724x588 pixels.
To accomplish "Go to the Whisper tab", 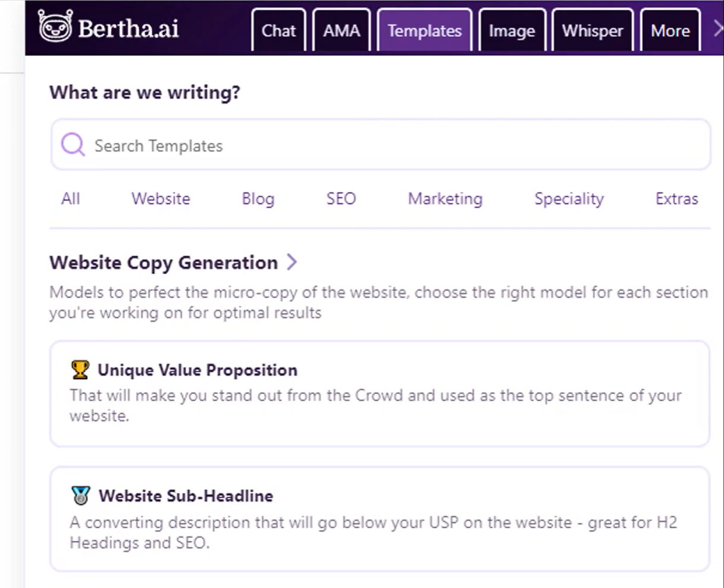I will coord(593,30).
